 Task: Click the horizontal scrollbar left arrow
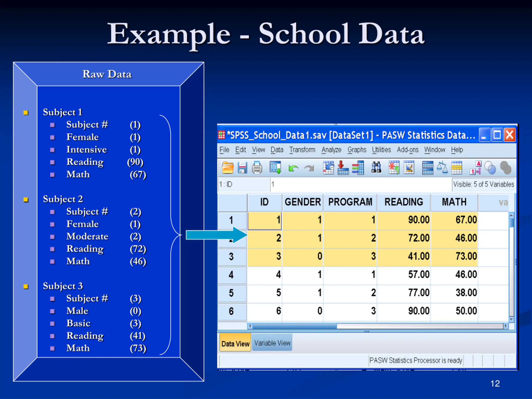click(x=250, y=326)
